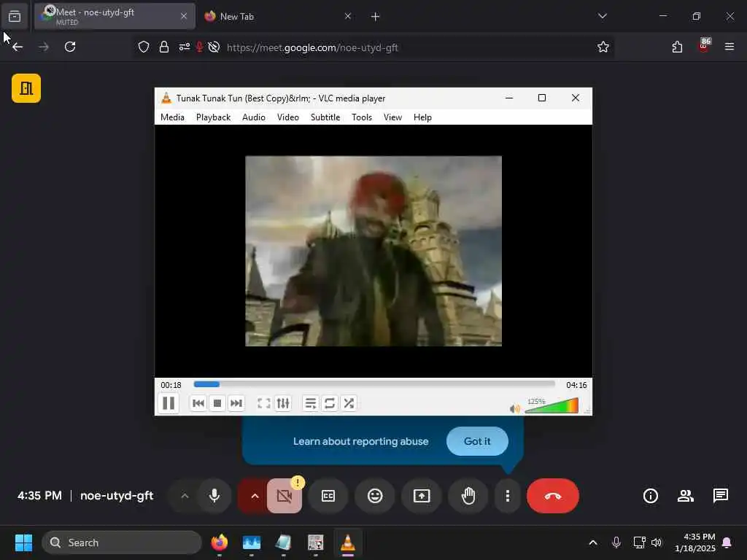Show the people panel in Meet
The image size is (747, 560).
click(686, 496)
